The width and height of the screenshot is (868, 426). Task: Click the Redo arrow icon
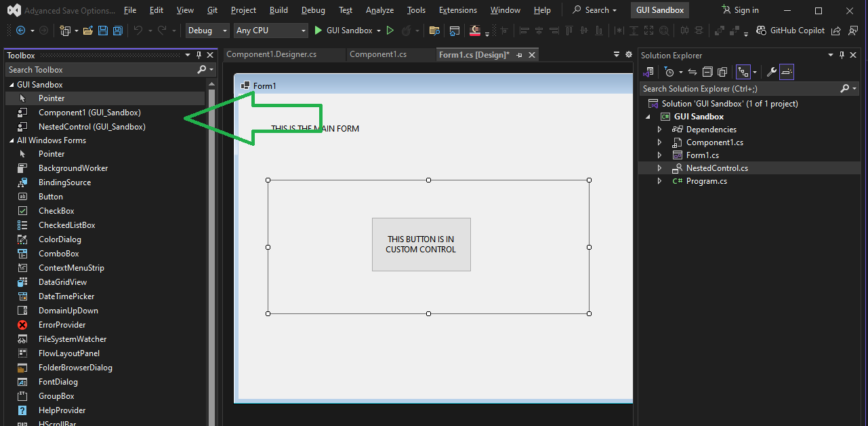(x=162, y=31)
